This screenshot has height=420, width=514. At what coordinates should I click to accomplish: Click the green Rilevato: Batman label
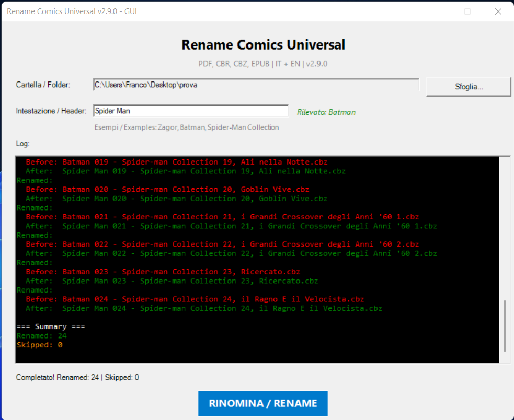pyautogui.click(x=326, y=112)
